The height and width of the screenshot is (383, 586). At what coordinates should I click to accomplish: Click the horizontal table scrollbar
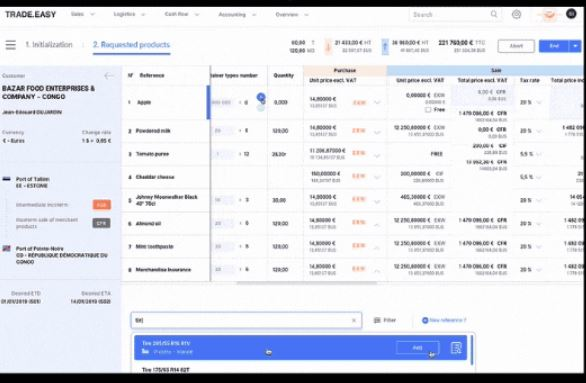pos(306,283)
